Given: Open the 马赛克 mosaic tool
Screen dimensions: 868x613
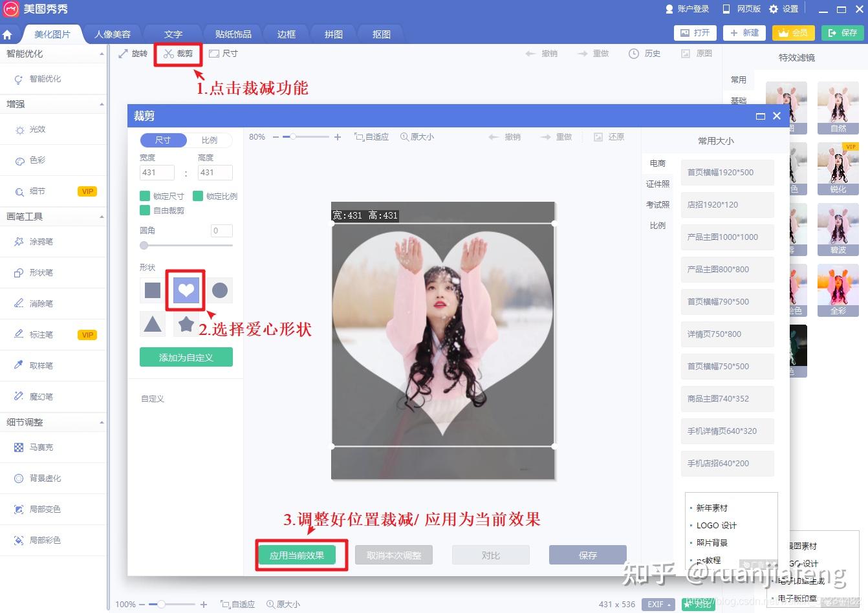Looking at the screenshot, I should point(53,447).
